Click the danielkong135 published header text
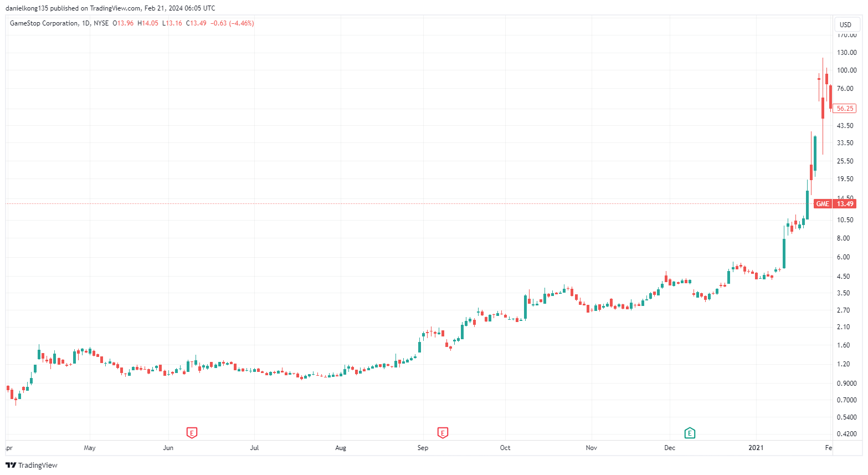This screenshot has width=868, height=475. pyautogui.click(x=110, y=8)
